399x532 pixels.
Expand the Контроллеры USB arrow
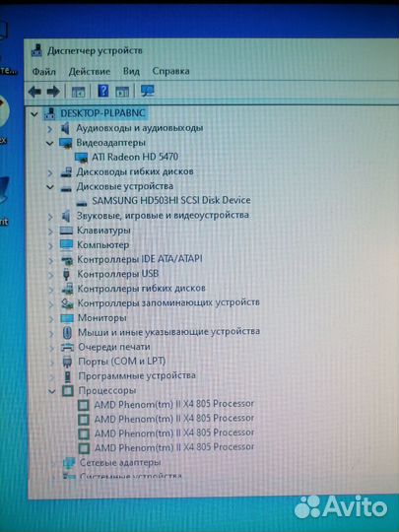pyautogui.click(x=51, y=275)
